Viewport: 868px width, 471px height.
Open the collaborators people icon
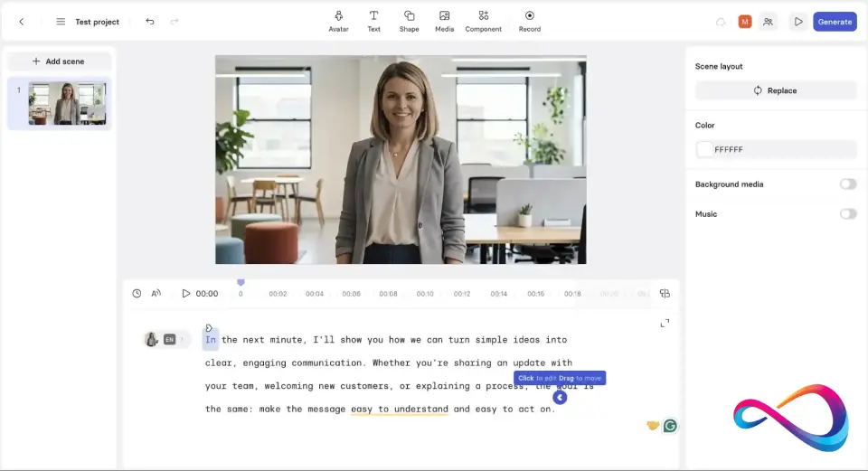tap(768, 22)
